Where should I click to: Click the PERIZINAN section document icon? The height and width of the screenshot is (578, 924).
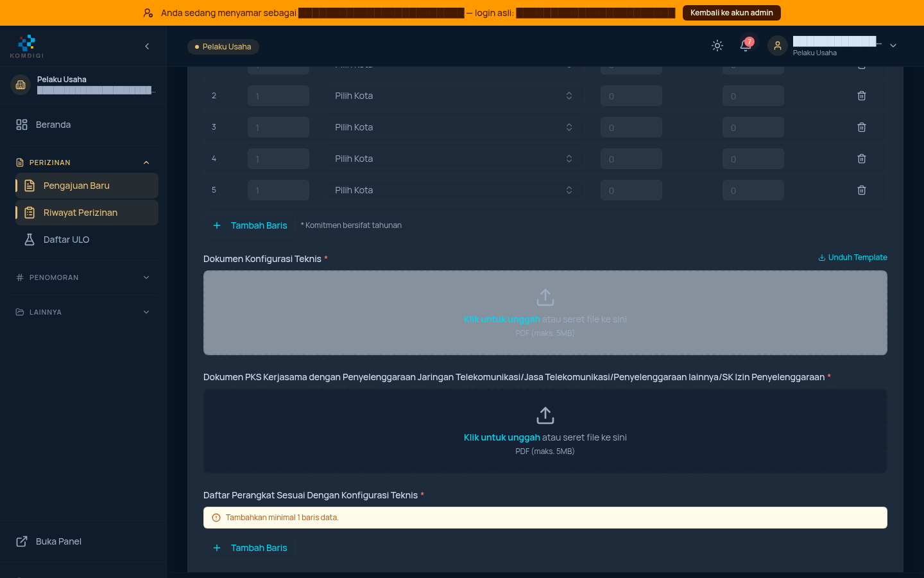(20, 162)
